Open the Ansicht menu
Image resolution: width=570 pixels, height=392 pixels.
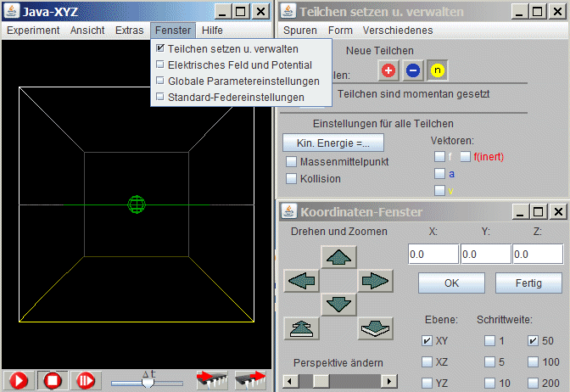87,31
